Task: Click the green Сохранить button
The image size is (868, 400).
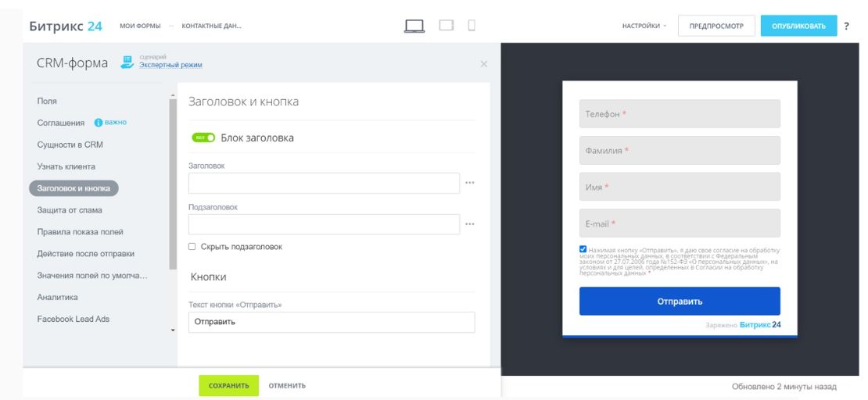Action: click(228, 386)
